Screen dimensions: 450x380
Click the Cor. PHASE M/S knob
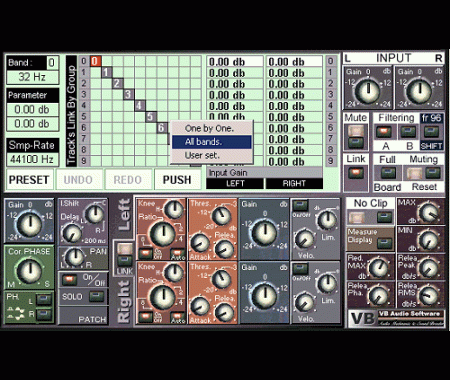[30, 271]
